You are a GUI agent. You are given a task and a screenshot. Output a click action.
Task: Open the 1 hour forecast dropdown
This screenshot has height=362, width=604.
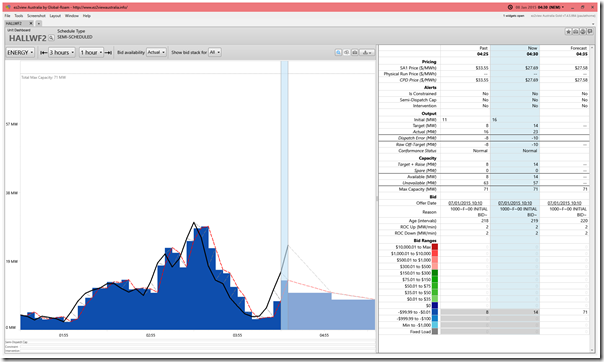point(92,52)
